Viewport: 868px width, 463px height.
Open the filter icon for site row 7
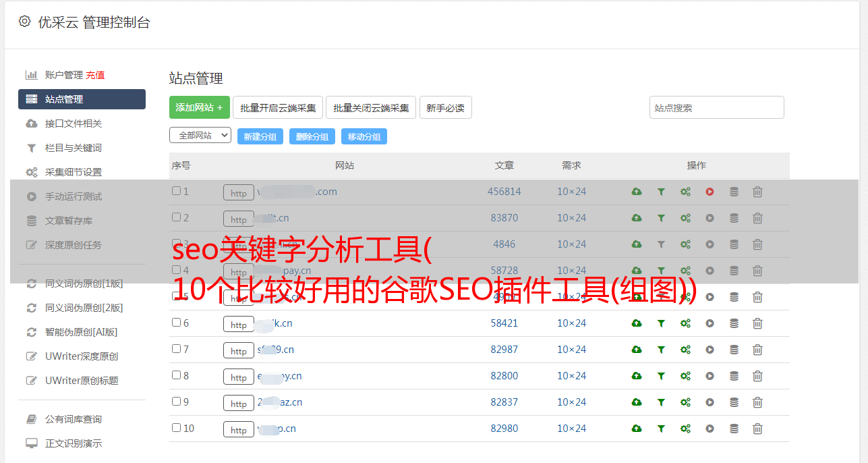point(661,350)
